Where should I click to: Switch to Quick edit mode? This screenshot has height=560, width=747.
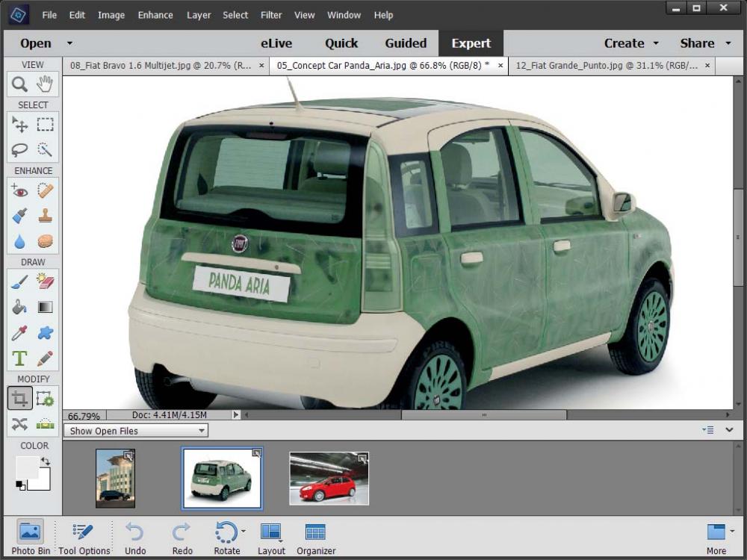click(341, 43)
